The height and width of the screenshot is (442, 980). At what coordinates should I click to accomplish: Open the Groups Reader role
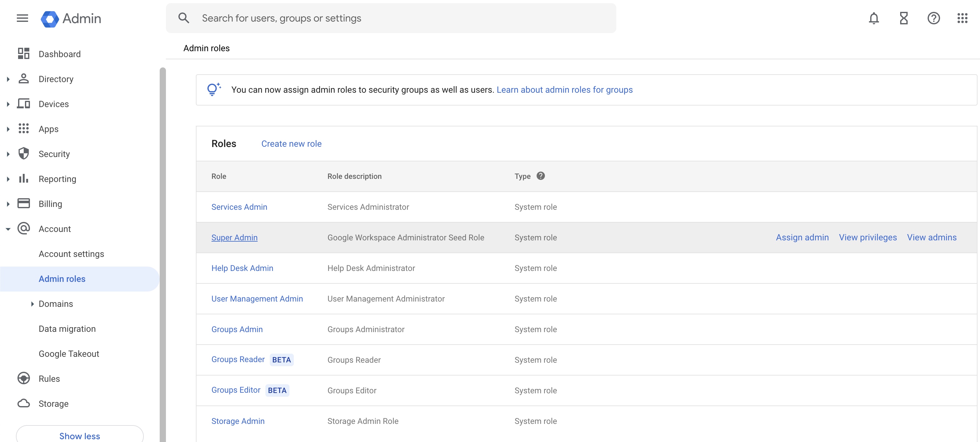point(238,359)
